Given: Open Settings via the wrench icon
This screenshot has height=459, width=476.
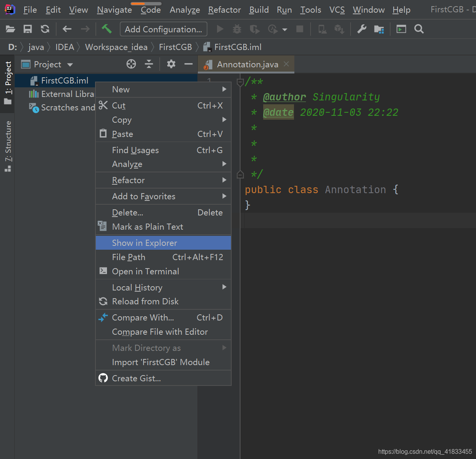Looking at the screenshot, I should point(362,29).
